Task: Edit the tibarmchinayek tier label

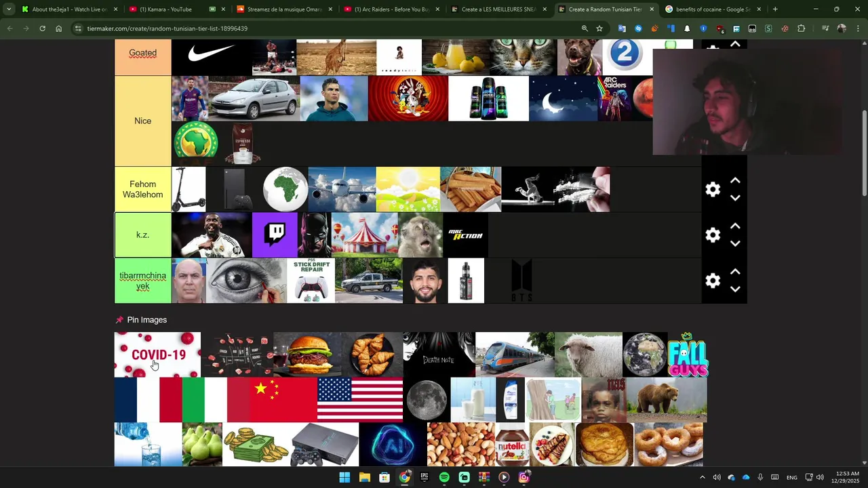Action: (x=142, y=281)
